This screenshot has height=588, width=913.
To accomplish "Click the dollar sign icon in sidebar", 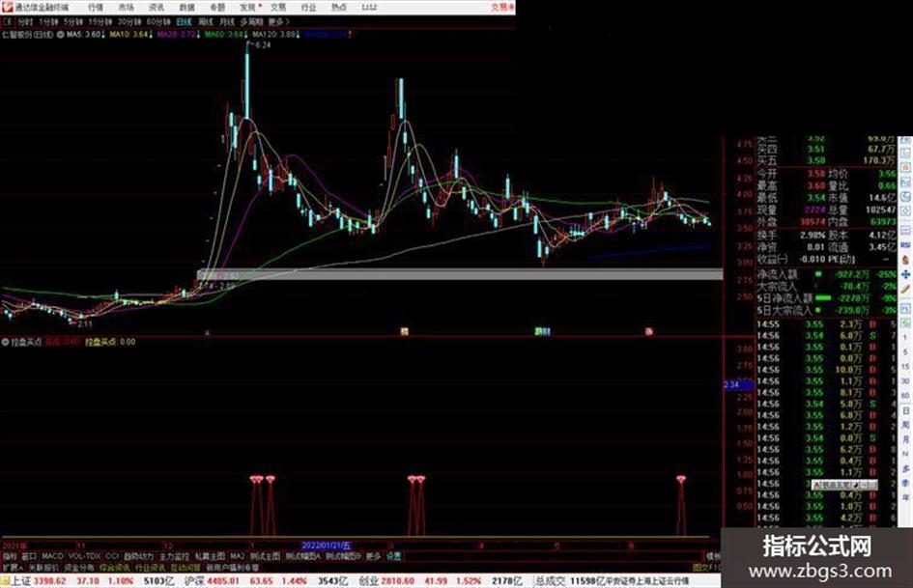I will click(905, 260).
